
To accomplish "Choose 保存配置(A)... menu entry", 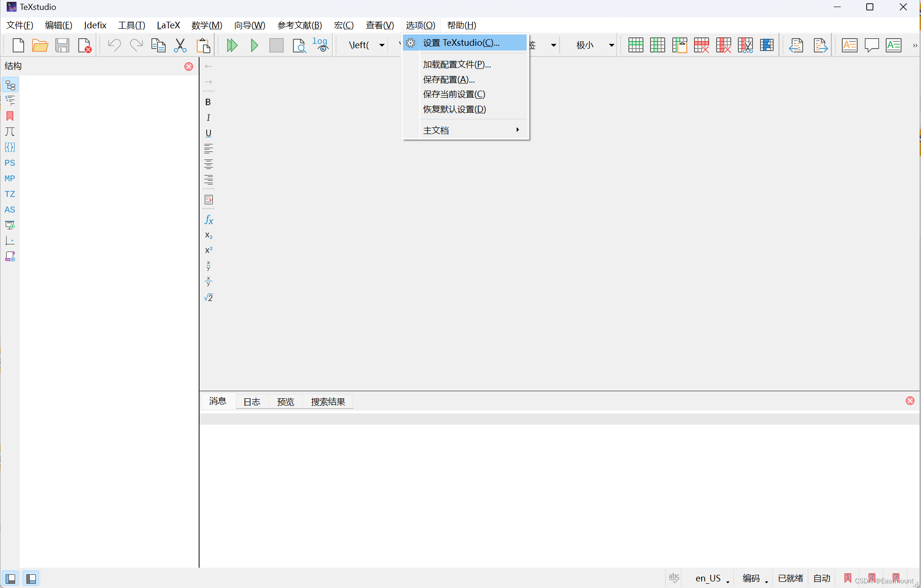I will point(465,79).
